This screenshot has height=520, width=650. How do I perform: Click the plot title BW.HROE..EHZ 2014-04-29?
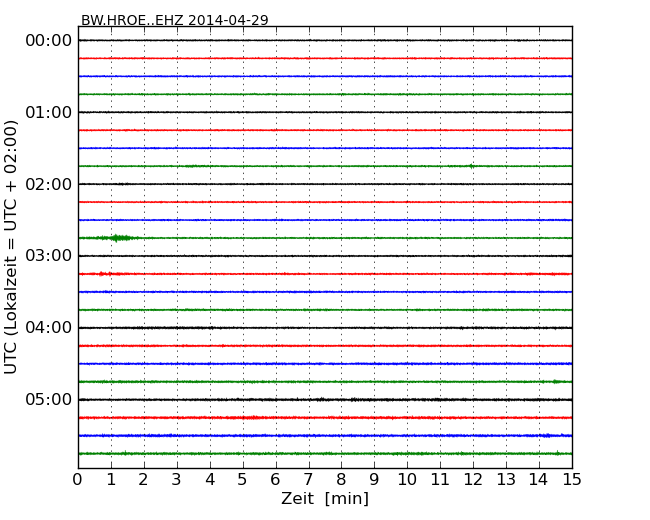(175, 20)
